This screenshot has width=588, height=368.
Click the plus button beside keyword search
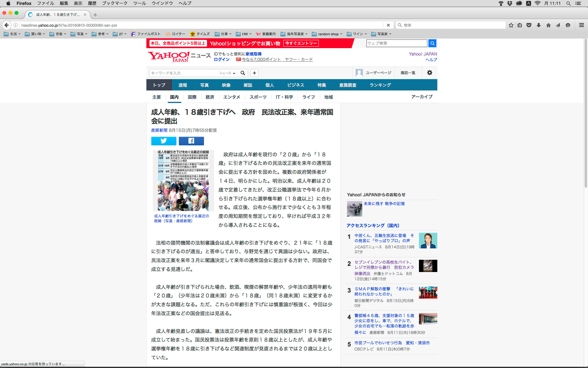pyautogui.click(x=254, y=73)
